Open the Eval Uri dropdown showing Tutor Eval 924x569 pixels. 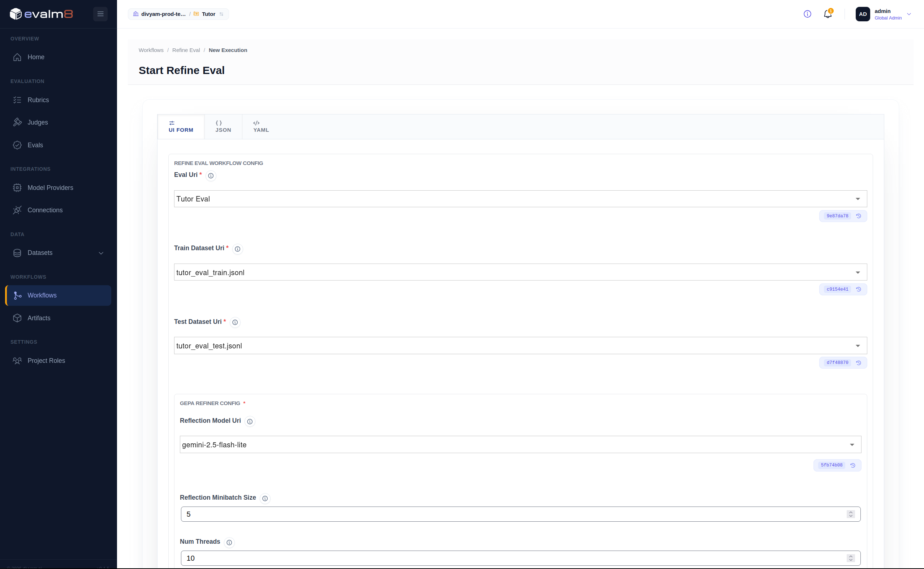(521, 199)
